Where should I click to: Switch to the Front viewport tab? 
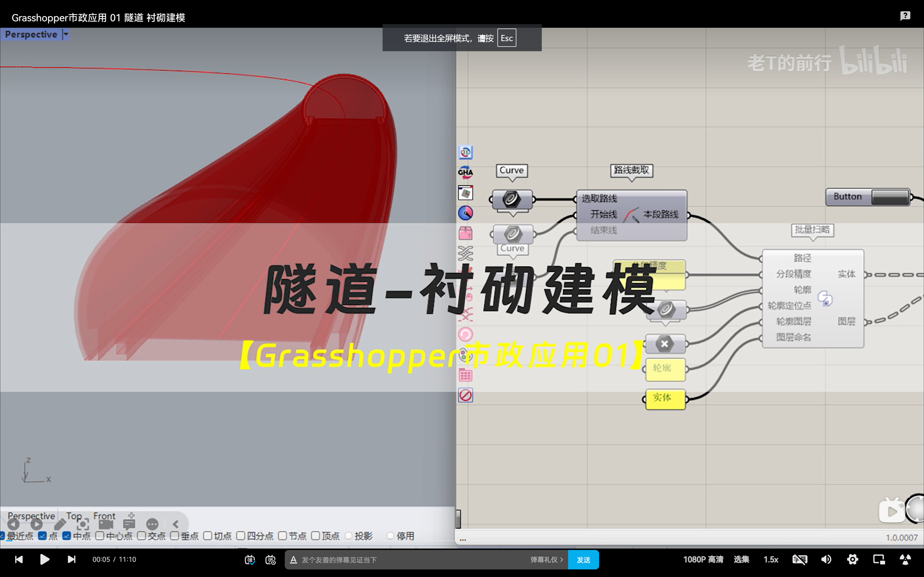(104, 516)
